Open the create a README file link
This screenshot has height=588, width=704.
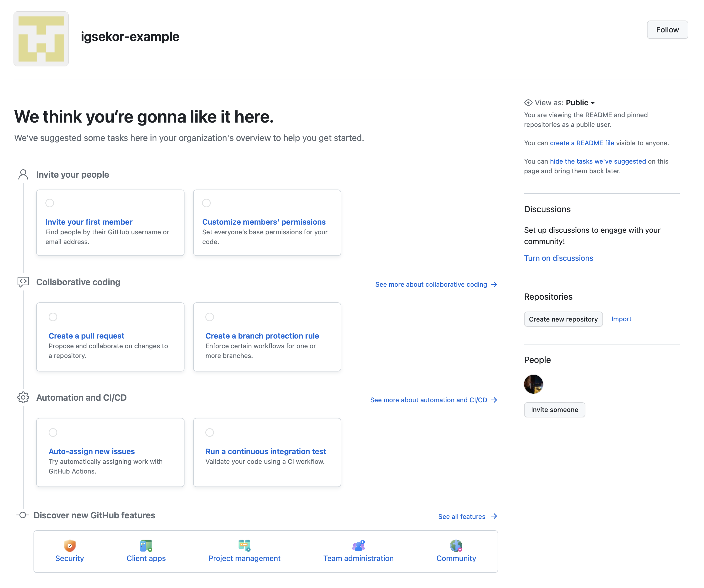pos(582,143)
